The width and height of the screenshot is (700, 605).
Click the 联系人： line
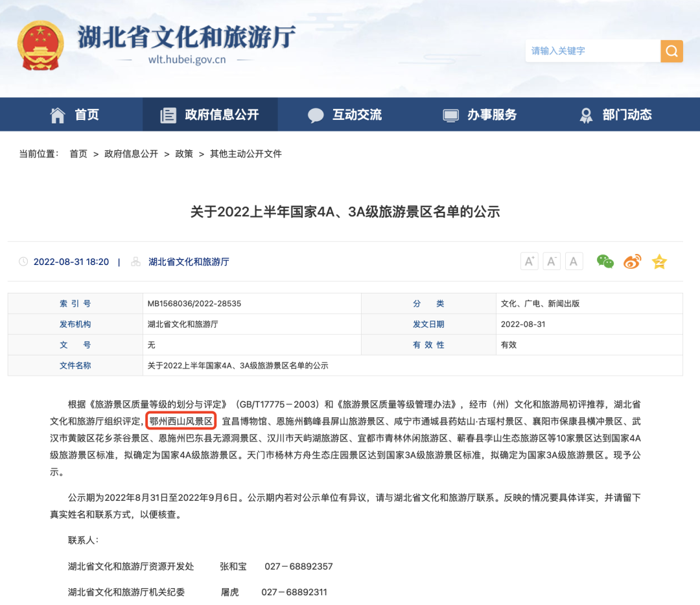pyautogui.click(x=84, y=540)
